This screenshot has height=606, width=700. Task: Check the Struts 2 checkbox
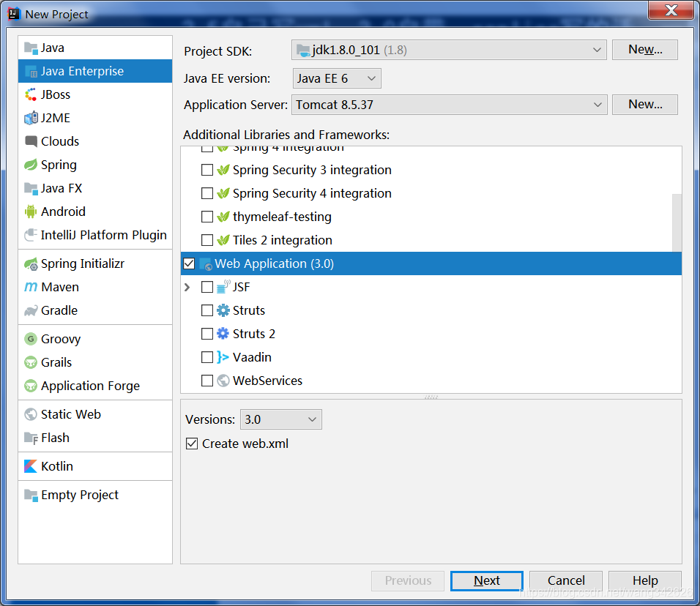click(x=207, y=334)
